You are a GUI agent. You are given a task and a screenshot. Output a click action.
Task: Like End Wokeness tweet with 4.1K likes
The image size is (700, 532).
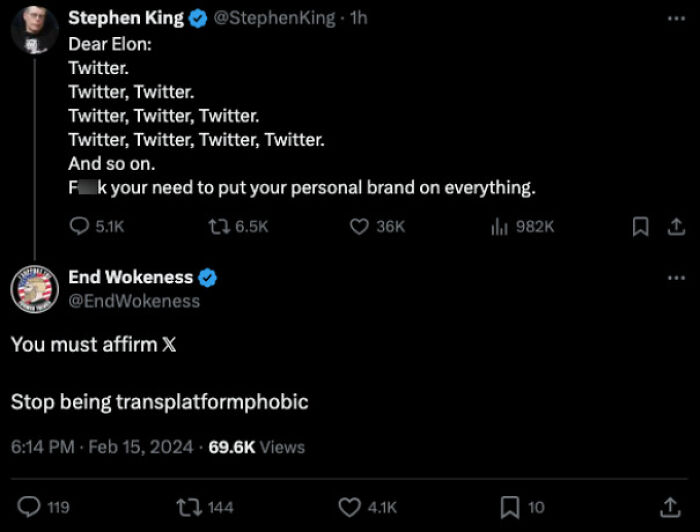(x=349, y=507)
